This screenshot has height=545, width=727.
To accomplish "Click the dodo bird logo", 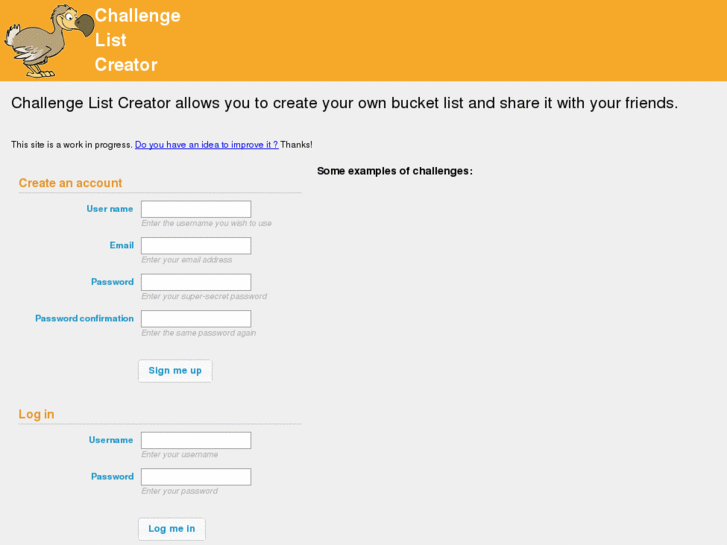I will (46, 40).
